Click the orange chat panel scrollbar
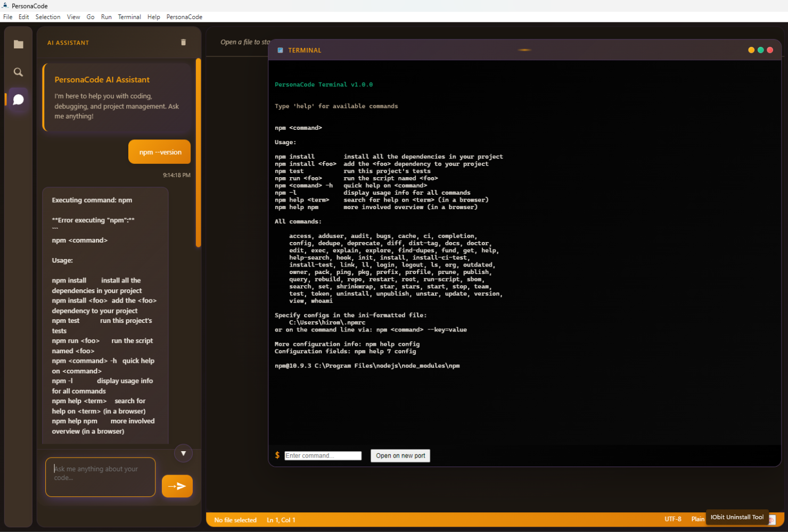The image size is (788, 532). (199, 153)
